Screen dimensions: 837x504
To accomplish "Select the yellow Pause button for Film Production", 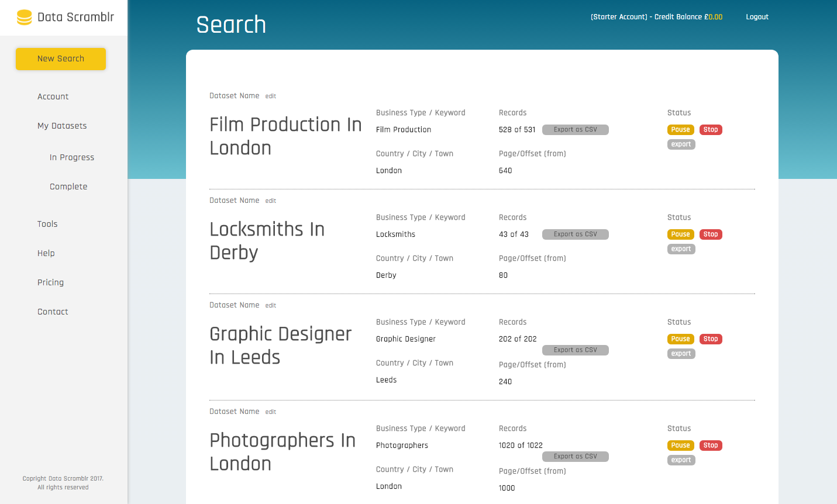I will [680, 129].
